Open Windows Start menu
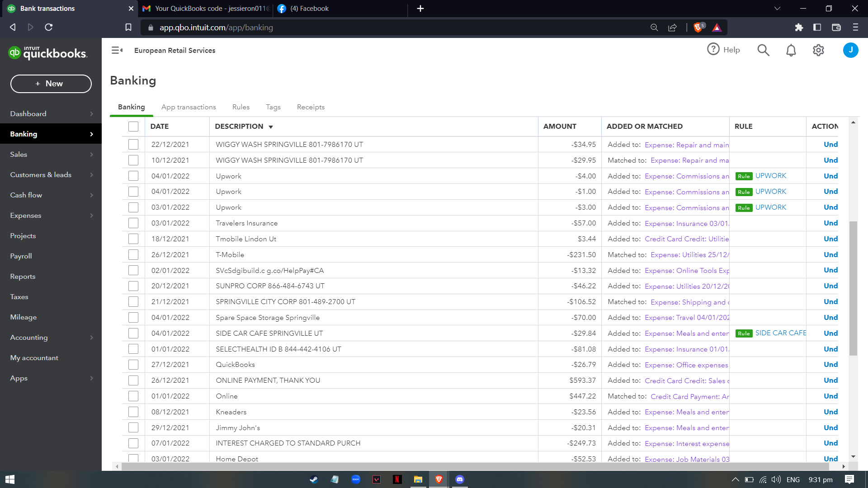This screenshot has width=868, height=488. click(x=10, y=479)
